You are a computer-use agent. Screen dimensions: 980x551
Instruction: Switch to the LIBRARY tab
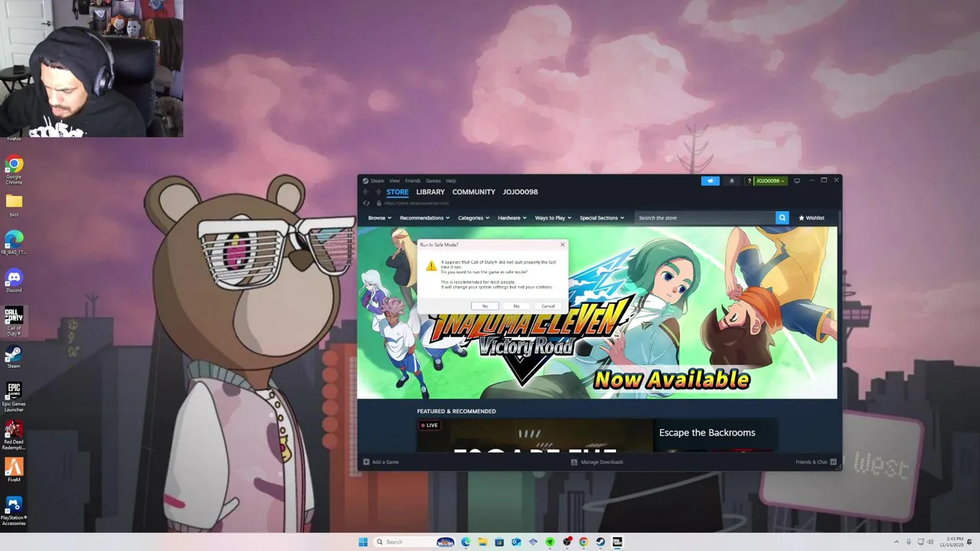pos(430,192)
